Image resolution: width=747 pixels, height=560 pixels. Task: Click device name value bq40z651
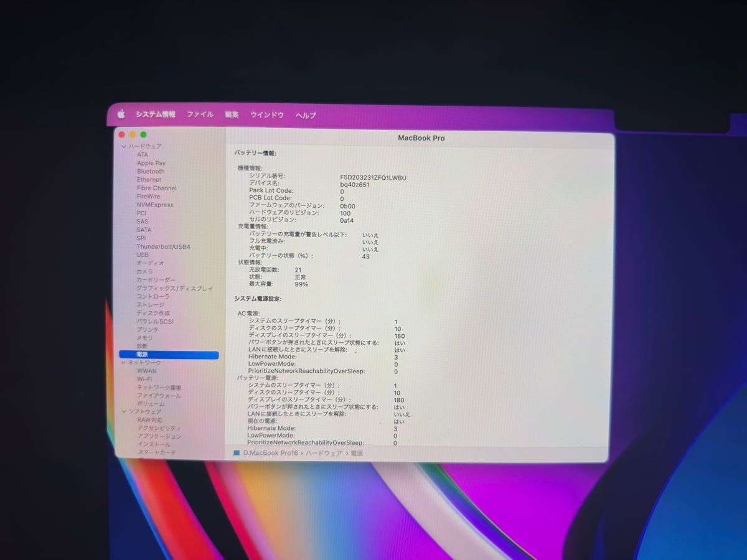(355, 185)
